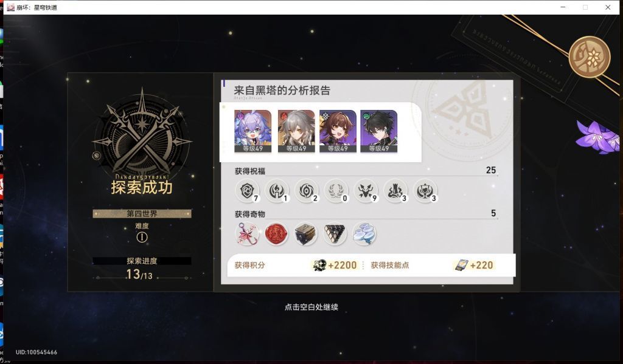Select the blue cloud-shaped curio
Viewport: 623px width, 364px height.
pos(364,234)
